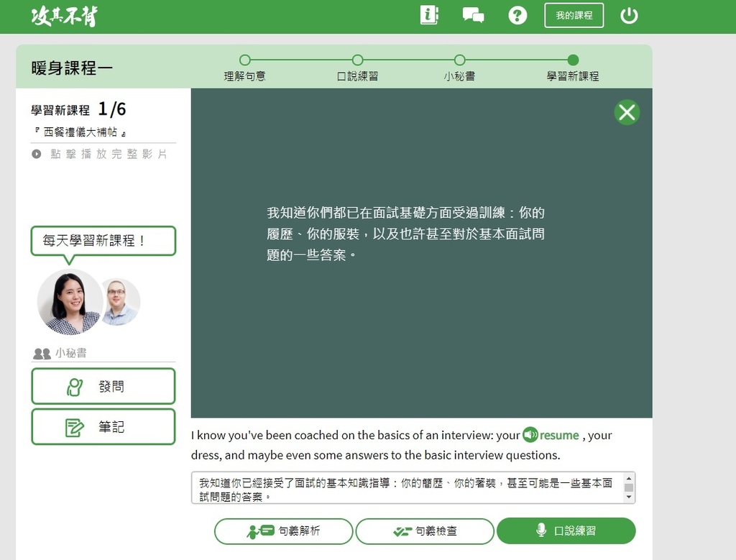The height and width of the screenshot is (560, 736).
Task: Play audio for the word resume
Action: (x=530, y=435)
